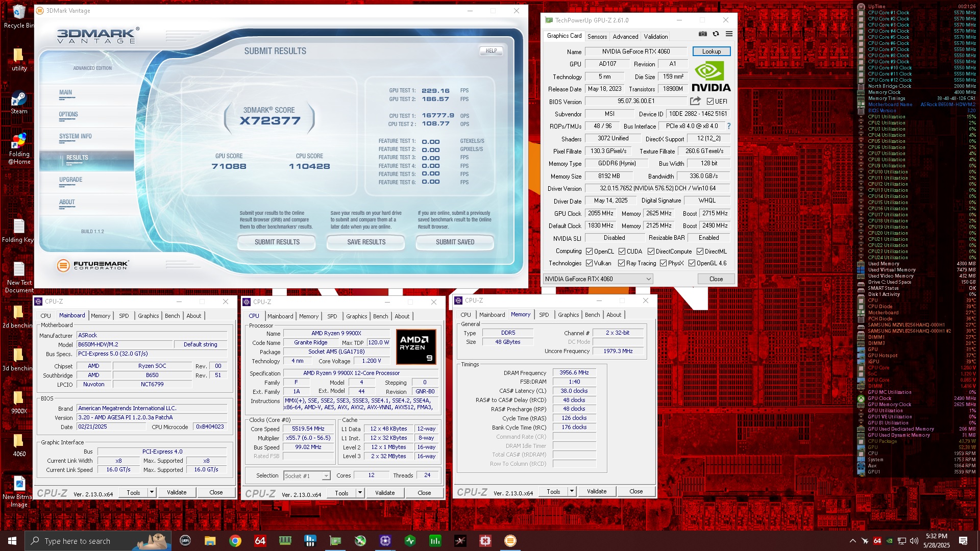Image resolution: width=980 pixels, height=551 pixels.
Task: Expand Tools dropdown arrow in Memory CPU-Z window
Action: click(572, 491)
